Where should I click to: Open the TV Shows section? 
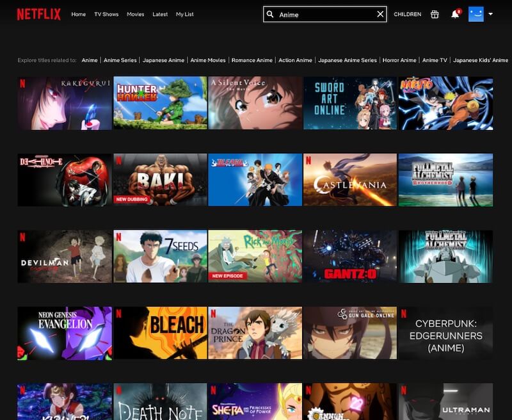106,14
